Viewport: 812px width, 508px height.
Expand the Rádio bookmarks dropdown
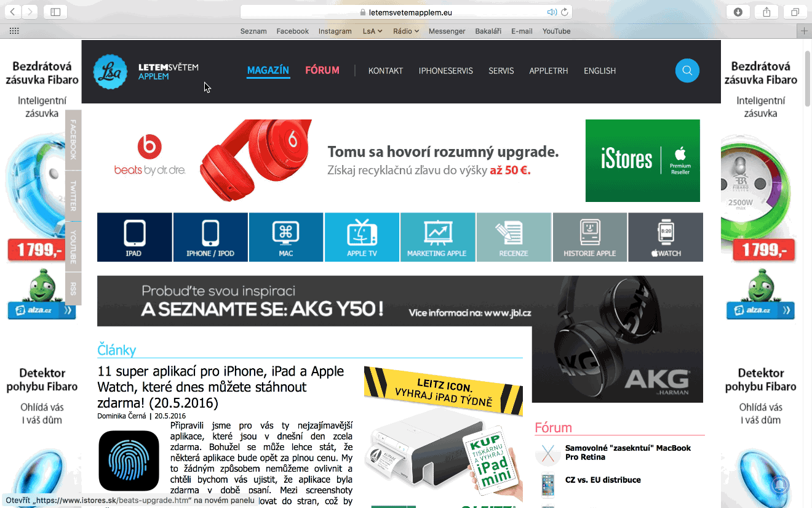click(x=406, y=31)
